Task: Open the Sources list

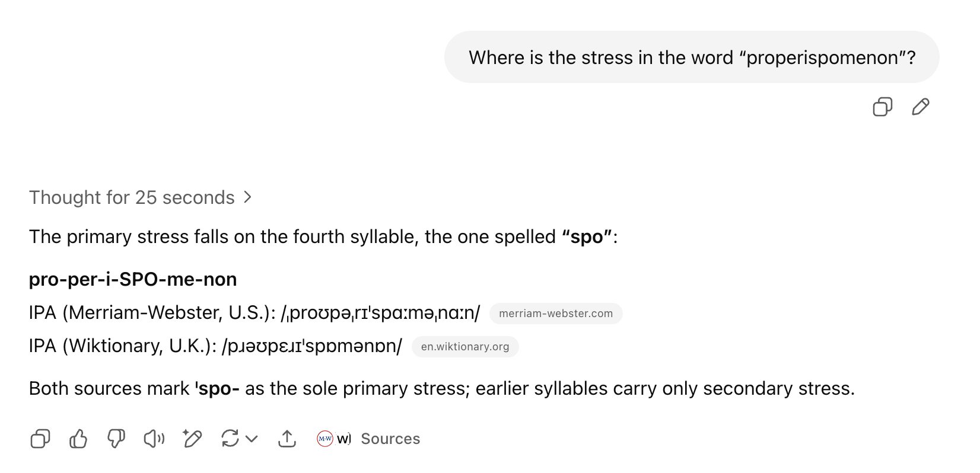Action: [369, 439]
